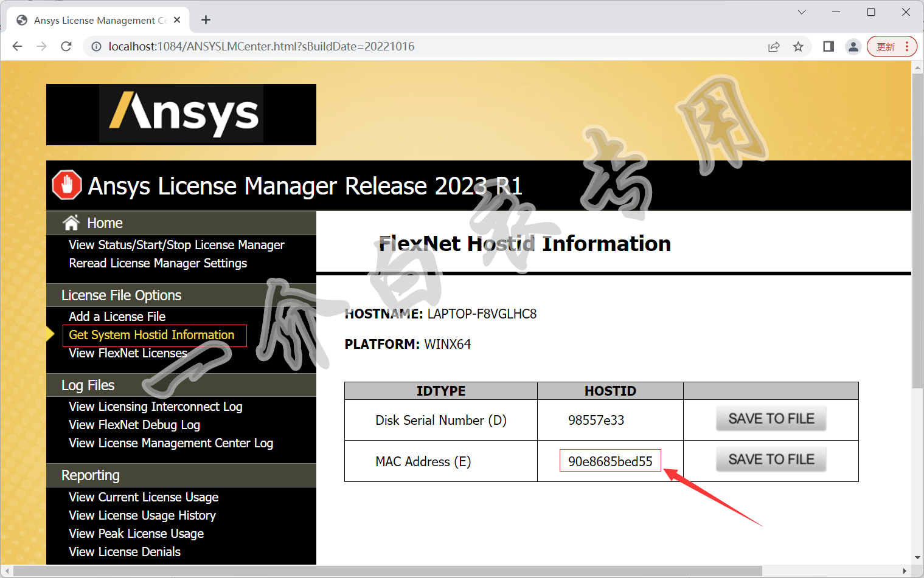Click the hostname LAPTOP-F8VGLHC8
The width and height of the screenshot is (924, 578).
(482, 314)
